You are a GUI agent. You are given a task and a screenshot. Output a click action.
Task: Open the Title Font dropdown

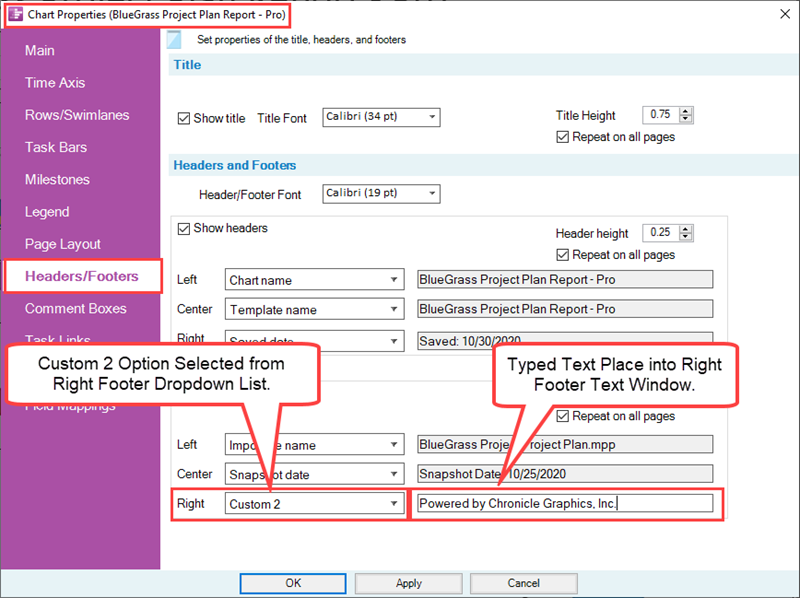381,117
